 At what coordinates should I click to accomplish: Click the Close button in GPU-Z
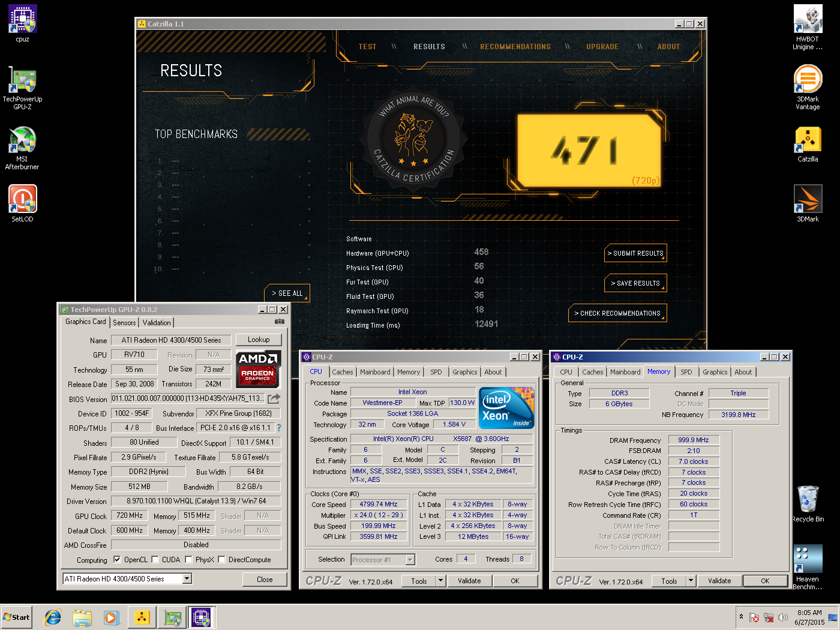point(265,580)
